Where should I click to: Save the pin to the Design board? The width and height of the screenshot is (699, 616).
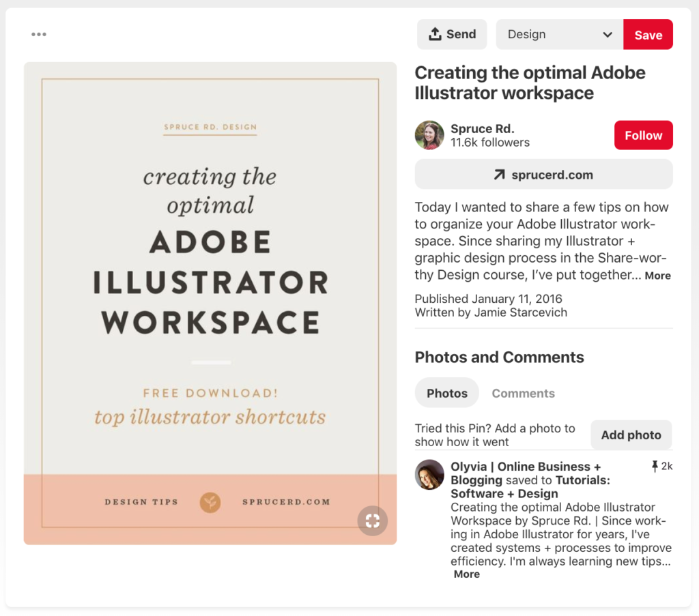coord(647,33)
